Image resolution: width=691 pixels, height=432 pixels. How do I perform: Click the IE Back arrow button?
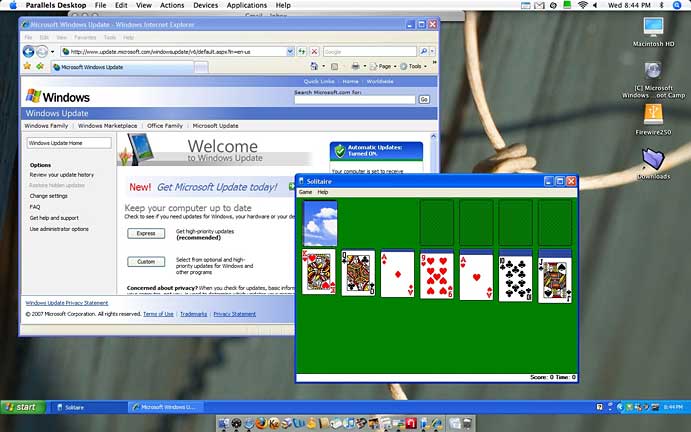pyautogui.click(x=29, y=52)
